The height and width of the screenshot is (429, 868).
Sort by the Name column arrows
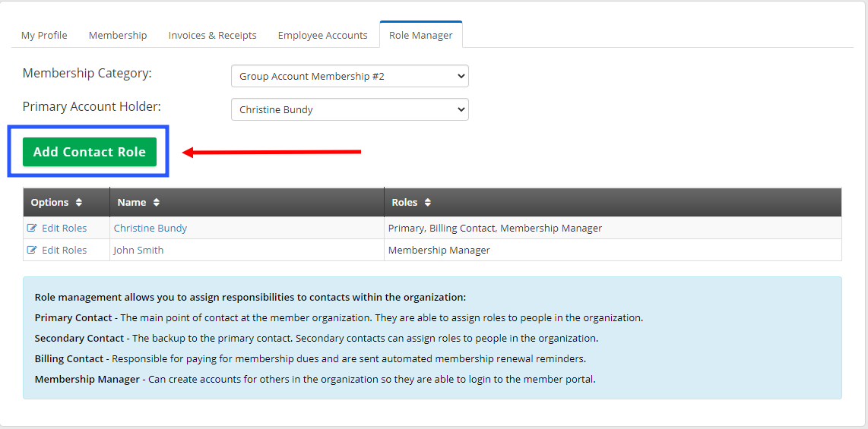(157, 202)
